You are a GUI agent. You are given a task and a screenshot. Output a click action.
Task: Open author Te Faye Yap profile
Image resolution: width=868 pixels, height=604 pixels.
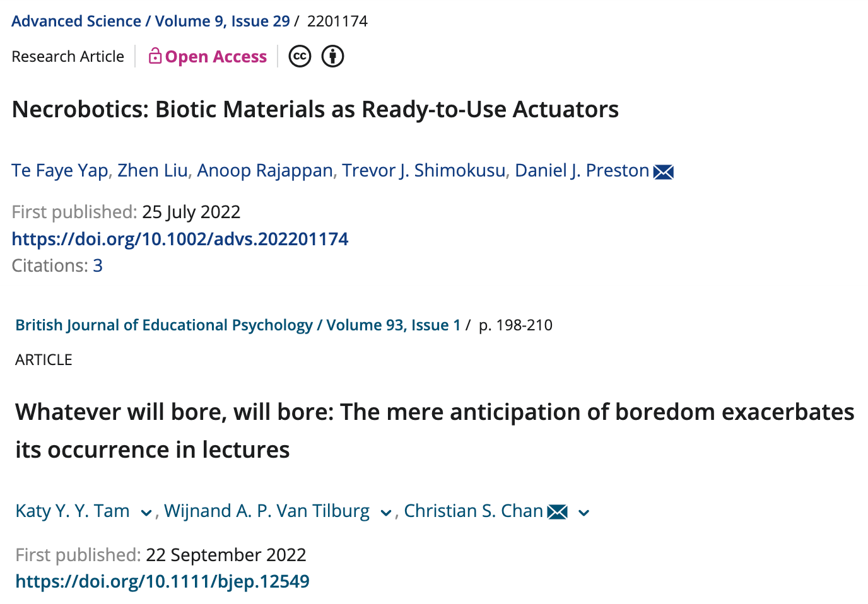[x=60, y=170]
